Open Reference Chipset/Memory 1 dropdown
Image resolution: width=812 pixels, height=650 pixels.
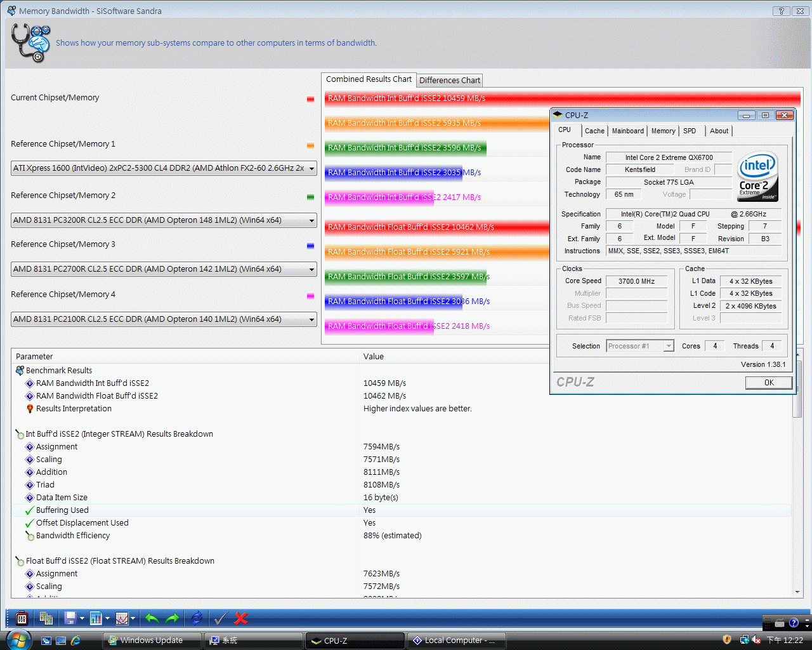[x=164, y=168]
